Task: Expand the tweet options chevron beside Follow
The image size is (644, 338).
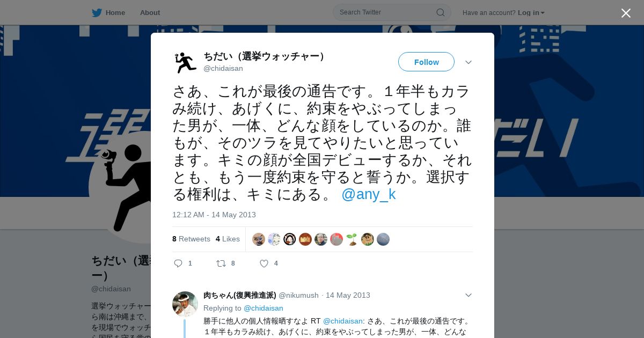Action: (x=469, y=62)
